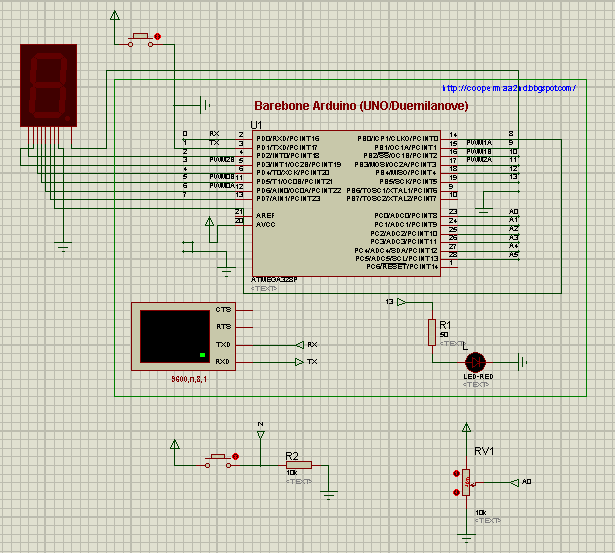Screen dimensions: 615x553
Task: Select the LED-RED diode symbol
Action: [475, 362]
